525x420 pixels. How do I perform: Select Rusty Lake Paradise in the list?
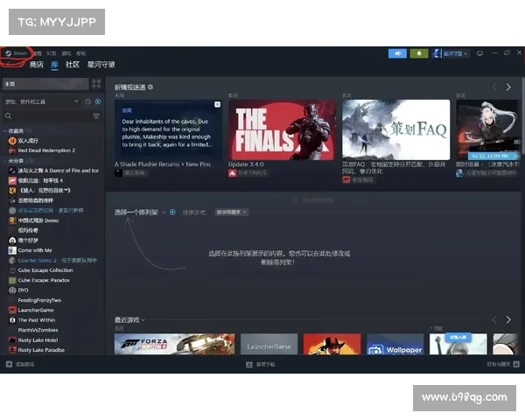coord(41,350)
